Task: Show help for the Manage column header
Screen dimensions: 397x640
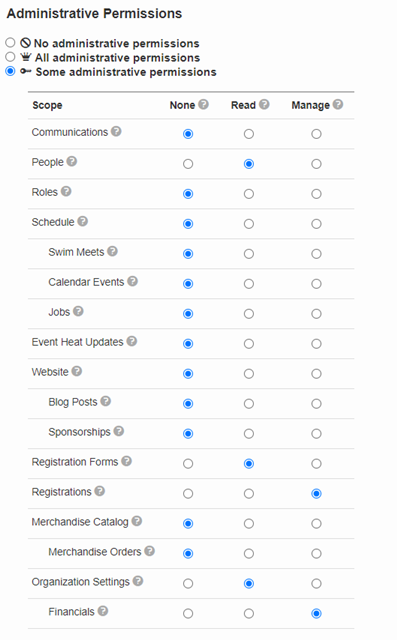Action: pos(338,104)
